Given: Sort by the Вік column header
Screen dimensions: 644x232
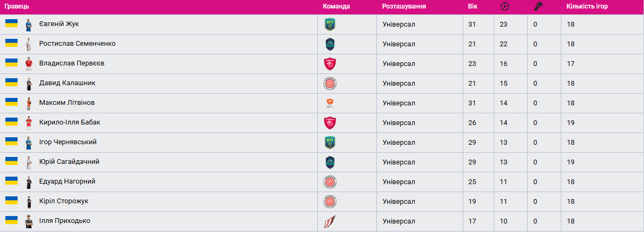Looking at the screenshot, I should (x=472, y=6).
